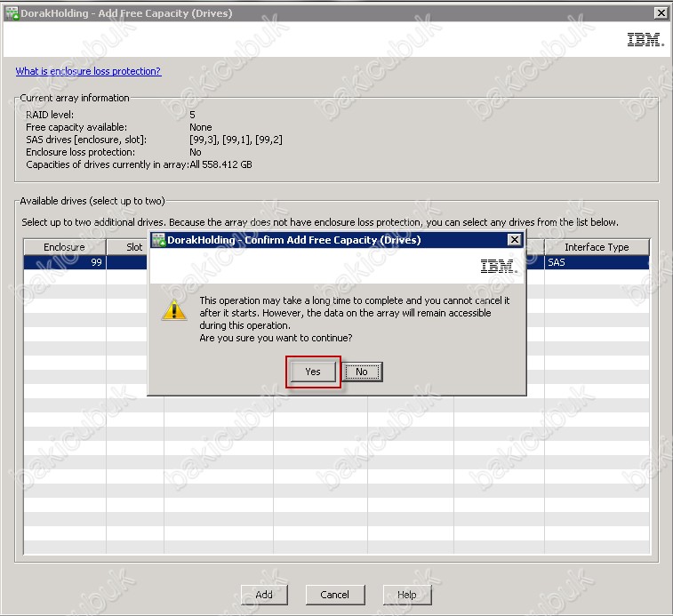The image size is (673, 616).
Task: Click the IBM logo in the confirm dialog
Action: pyautogui.click(x=499, y=266)
